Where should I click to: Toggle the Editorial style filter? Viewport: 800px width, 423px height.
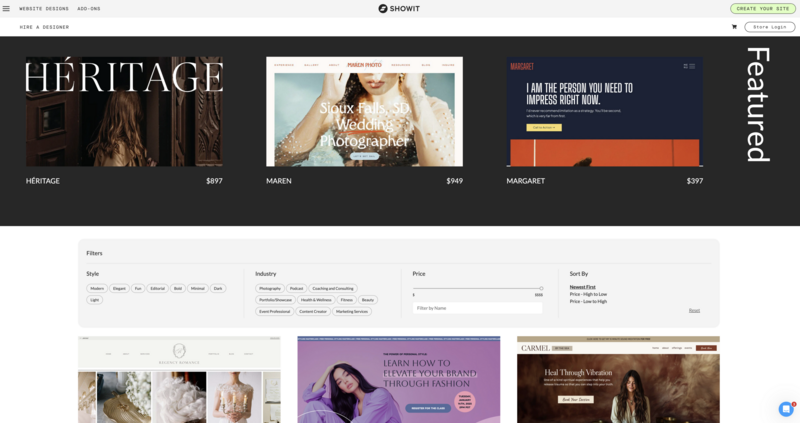click(x=158, y=288)
